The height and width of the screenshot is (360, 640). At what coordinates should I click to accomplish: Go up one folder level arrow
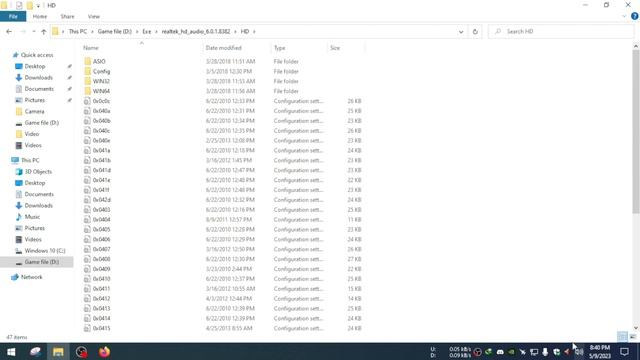(44, 31)
